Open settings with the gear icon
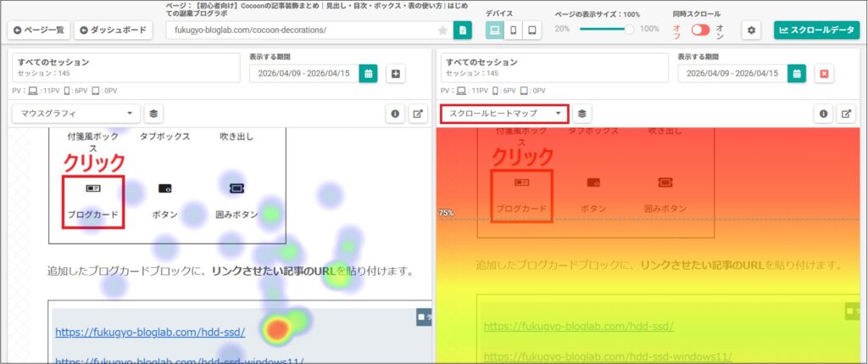The height and width of the screenshot is (364, 868). [x=751, y=30]
